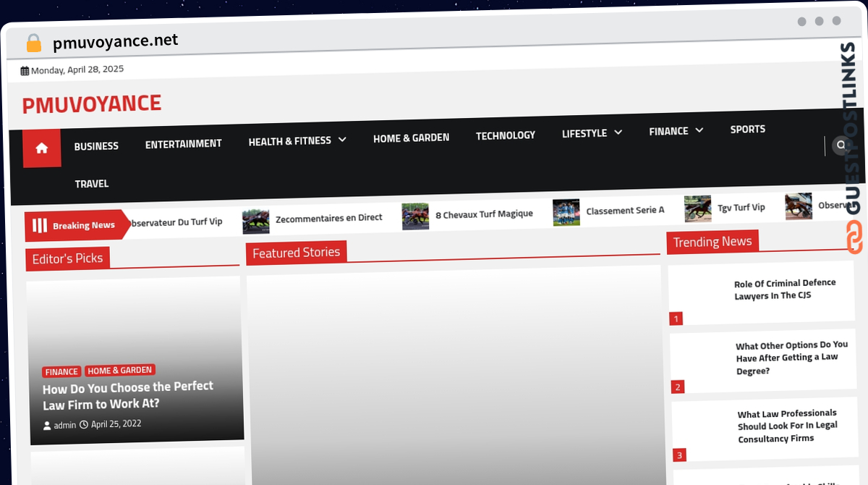This screenshot has width=868, height=485.
Task: Click the padlock icon beside pmuvoyance.net
Action: pyautogui.click(x=33, y=43)
